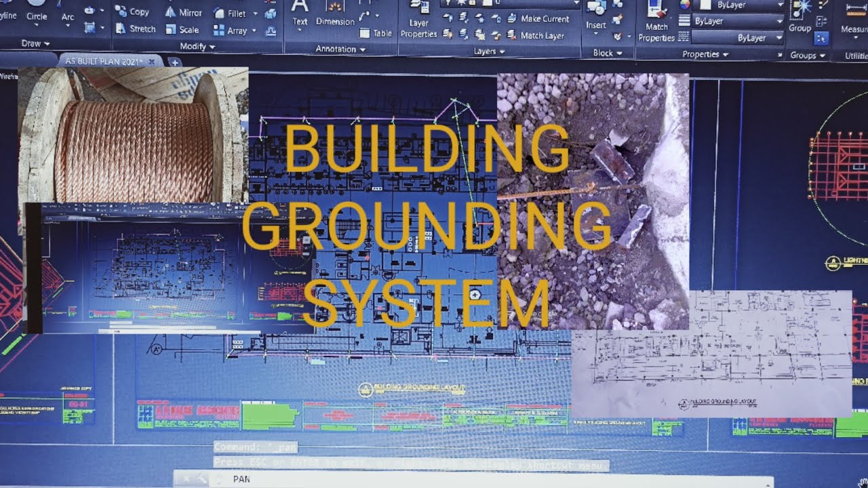Select the Array tool

click(x=230, y=30)
